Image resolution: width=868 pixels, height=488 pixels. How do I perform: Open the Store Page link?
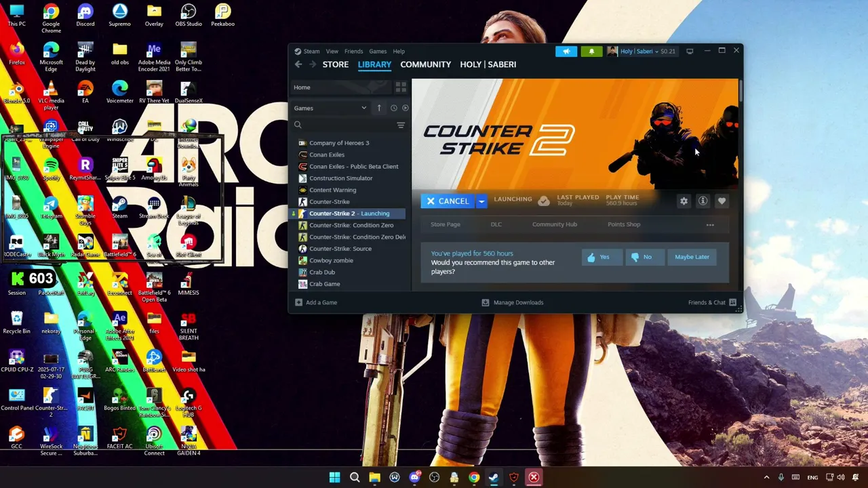(446, 224)
